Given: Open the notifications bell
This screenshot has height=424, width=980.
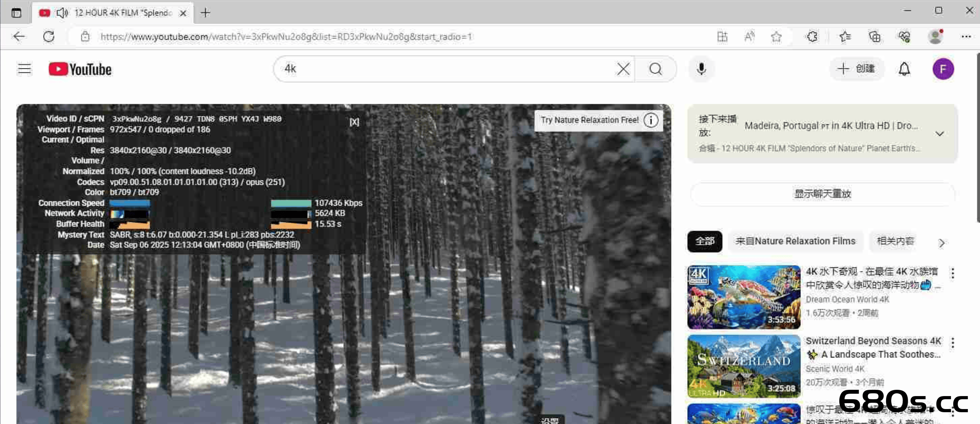Looking at the screenshot, I should (x=904, y=69).
